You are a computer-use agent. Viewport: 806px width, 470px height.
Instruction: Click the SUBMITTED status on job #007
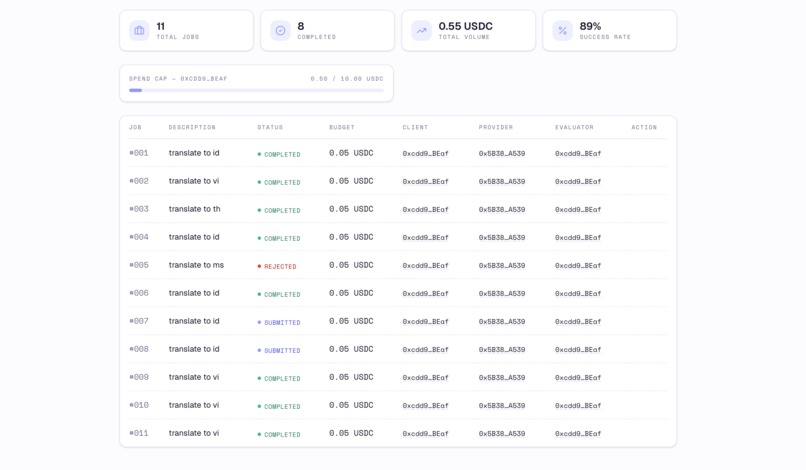[x=279, y=322]
